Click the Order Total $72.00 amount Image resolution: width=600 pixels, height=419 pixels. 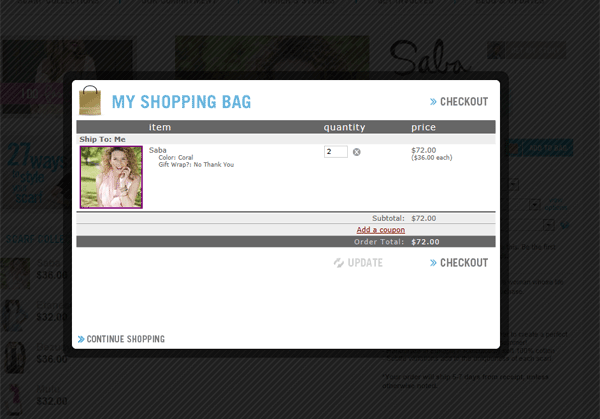425,242
